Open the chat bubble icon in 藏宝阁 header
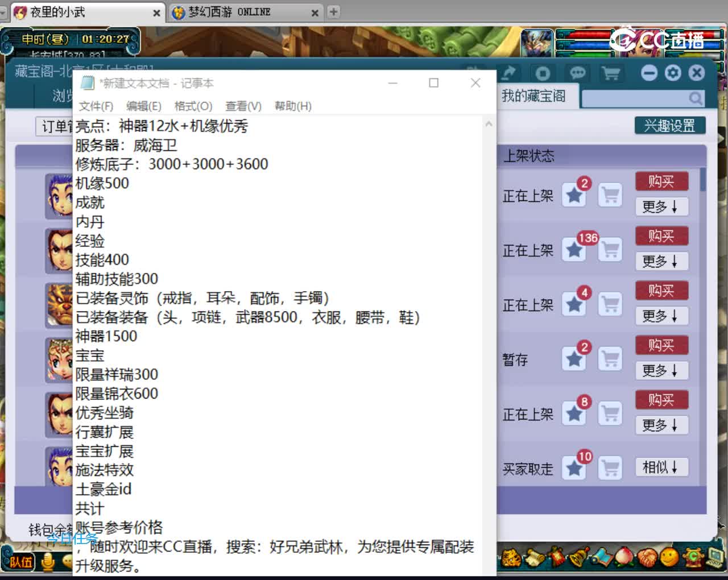Viewport: 728px width, 580px height. [x=577, y=73]
